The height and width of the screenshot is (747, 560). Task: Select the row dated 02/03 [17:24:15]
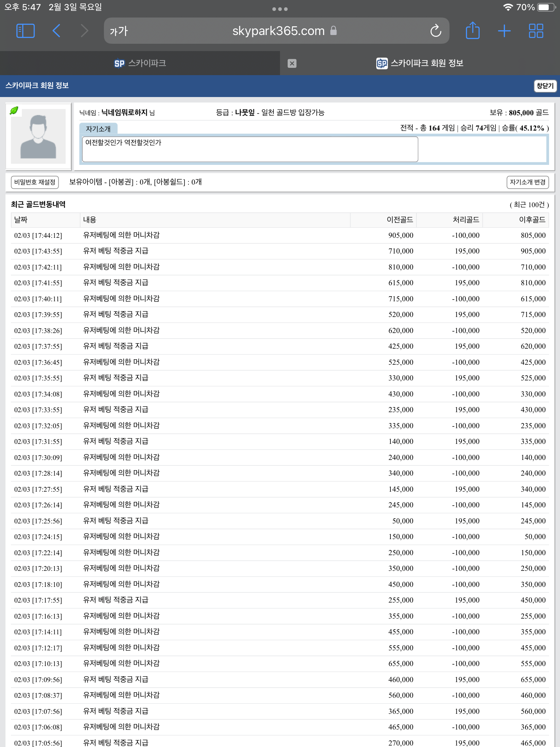(280, 537)
